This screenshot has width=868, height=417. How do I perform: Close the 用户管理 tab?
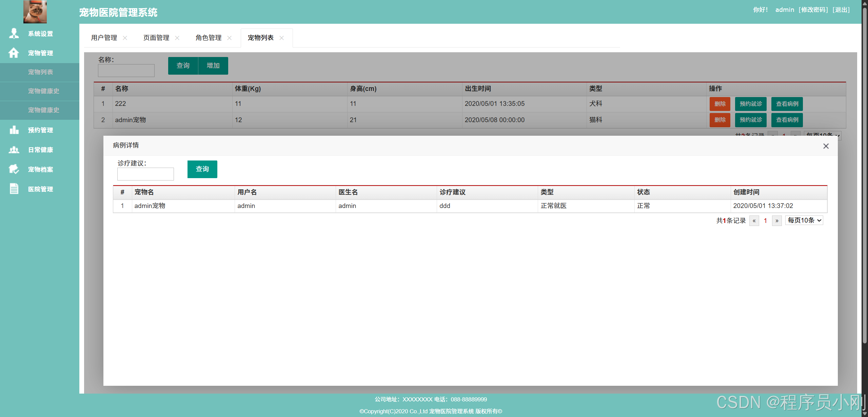125,38
